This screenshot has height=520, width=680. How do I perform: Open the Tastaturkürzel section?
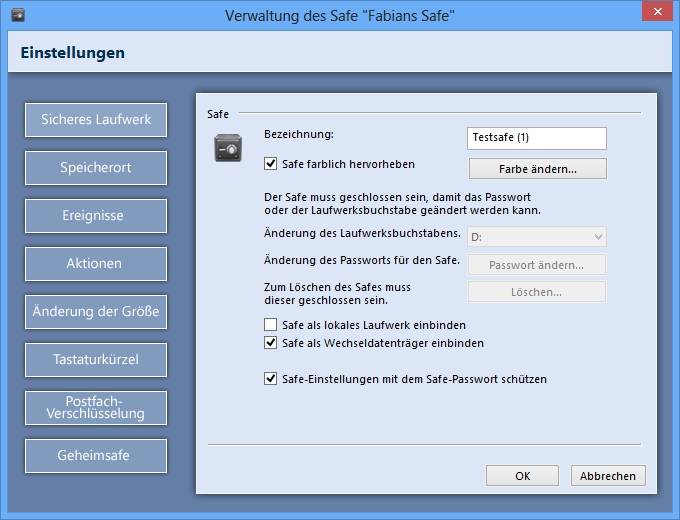pos(96,360)
